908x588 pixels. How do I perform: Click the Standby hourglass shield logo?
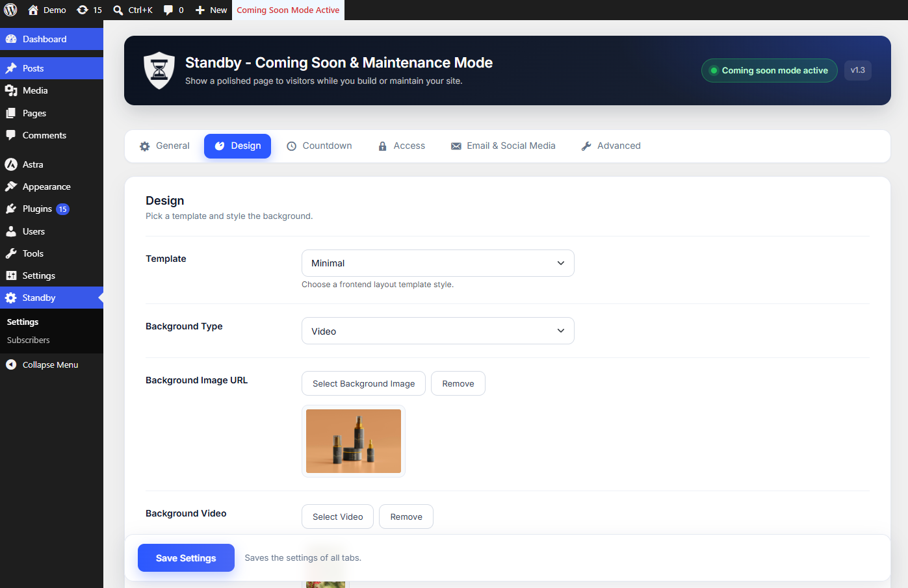pyautogui.click(x=159, y=70)
